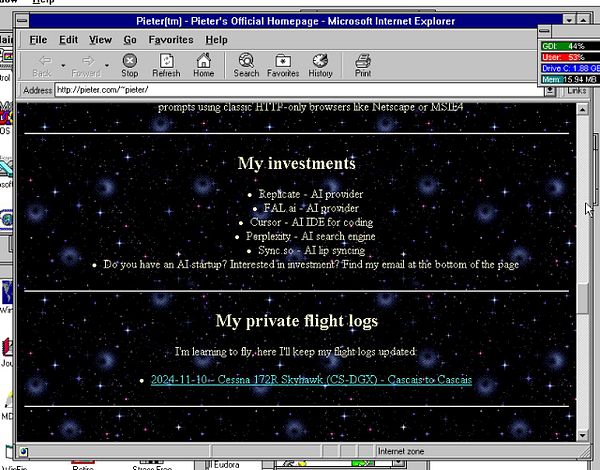This screenshot has height=470, width=600.
Task: Print the current page
Action: [x=363, y=65]
